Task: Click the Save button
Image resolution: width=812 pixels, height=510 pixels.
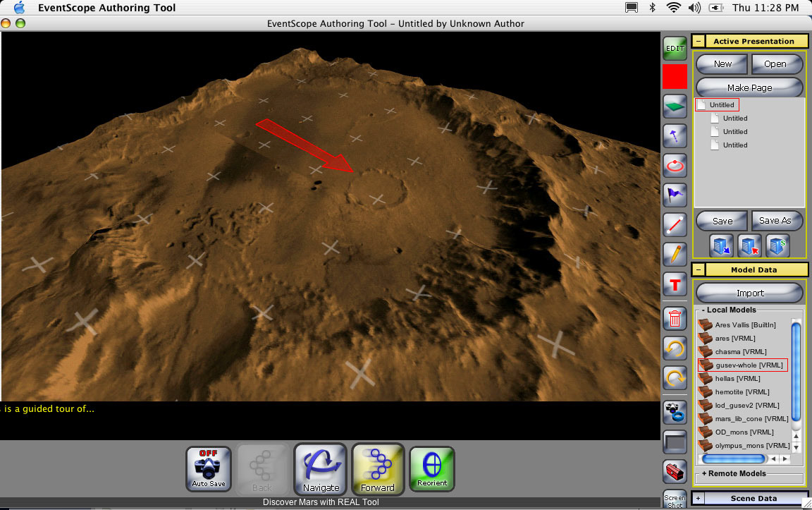Action: click(x=722, y=221)
